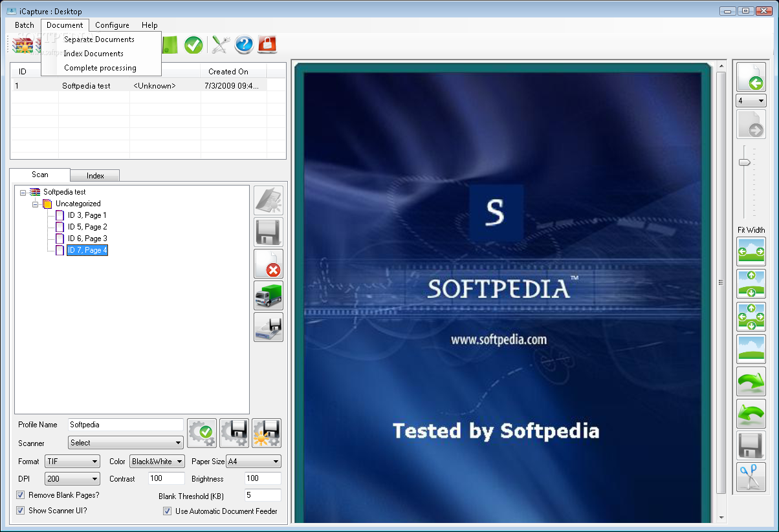Open the page number 4 dropdown
Screen dimensions: 779x532
point(751,101)
